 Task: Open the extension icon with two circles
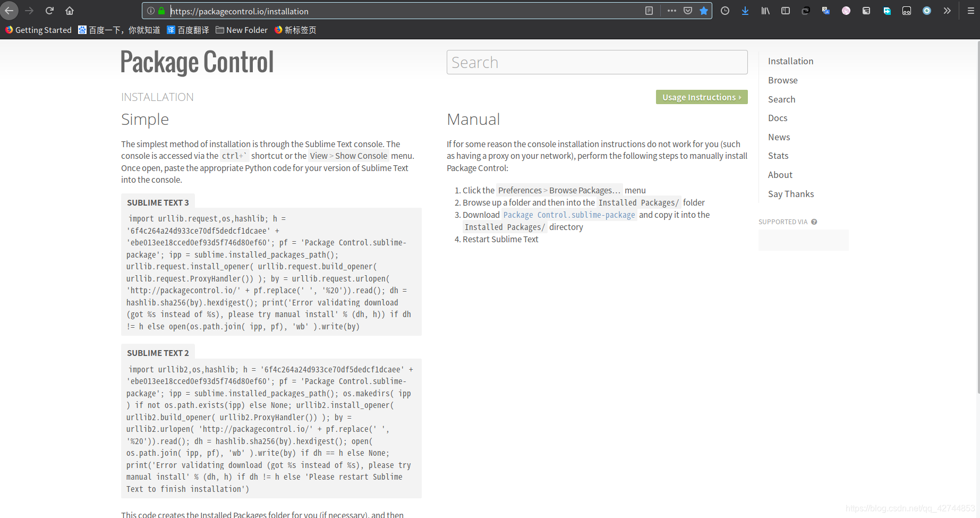[x=907, y=11]
